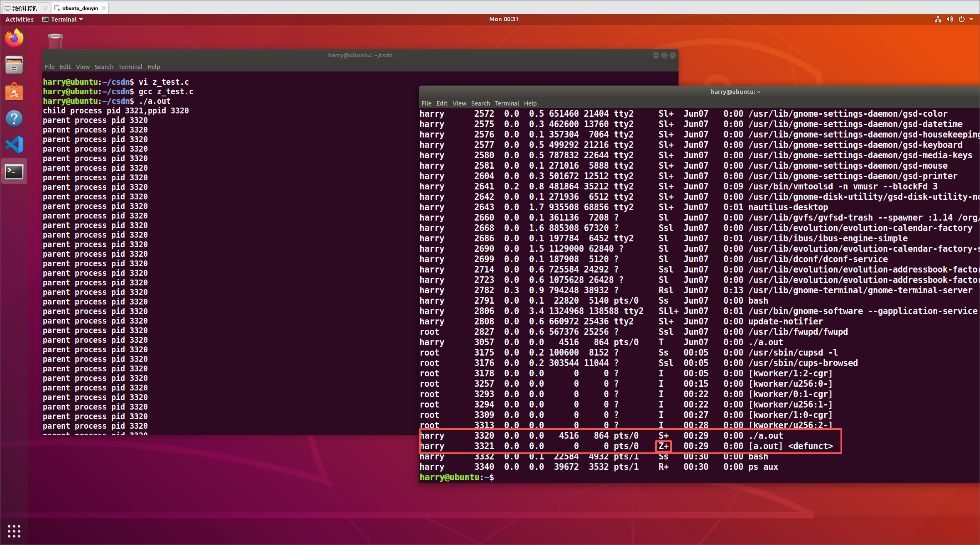Click the S+ status of PID 3320
The image size is (980, 545).
[x=664, y=436]
